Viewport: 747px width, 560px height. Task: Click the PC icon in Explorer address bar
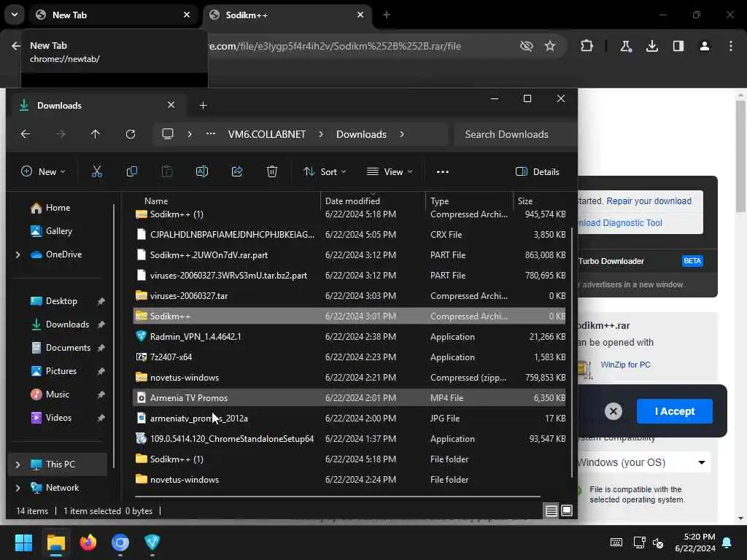pos(168,134)
